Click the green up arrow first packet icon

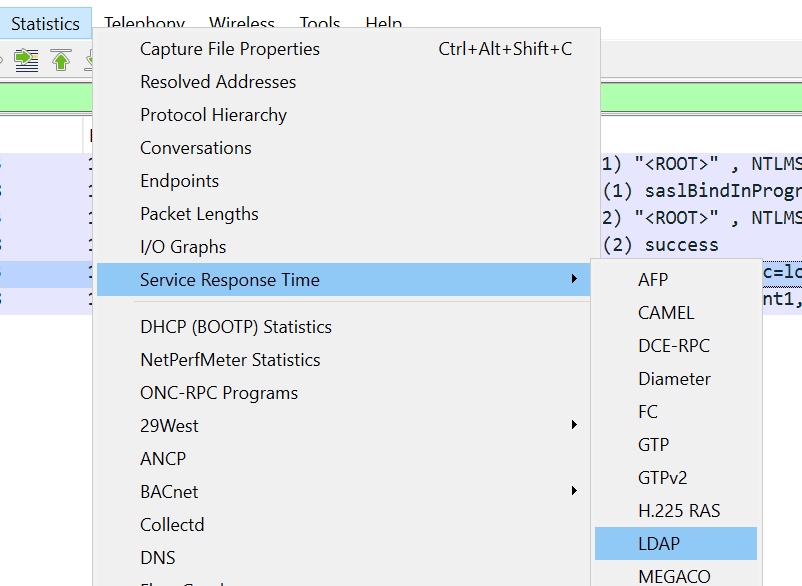(61, 60)
